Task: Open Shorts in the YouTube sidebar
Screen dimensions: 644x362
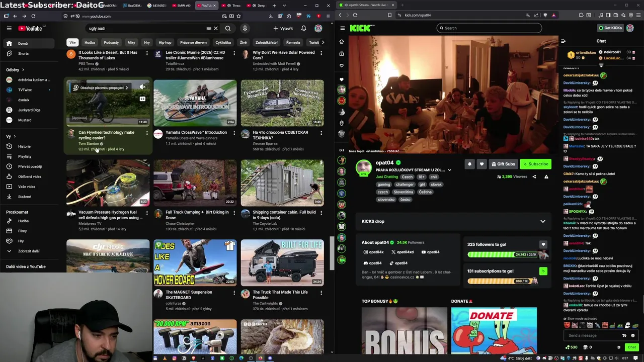Action: tap(23, 54)
